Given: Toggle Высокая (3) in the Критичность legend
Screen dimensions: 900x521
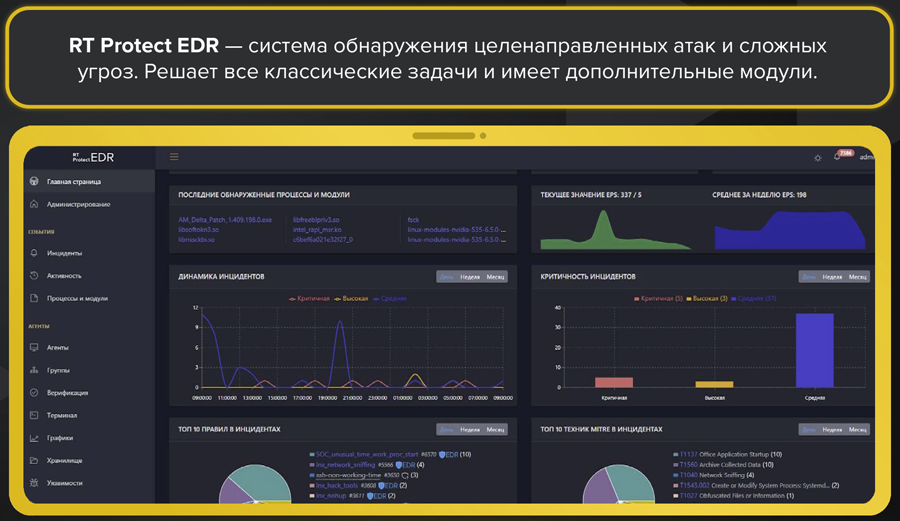Looking at the screenshot, I should coord(707,298).
